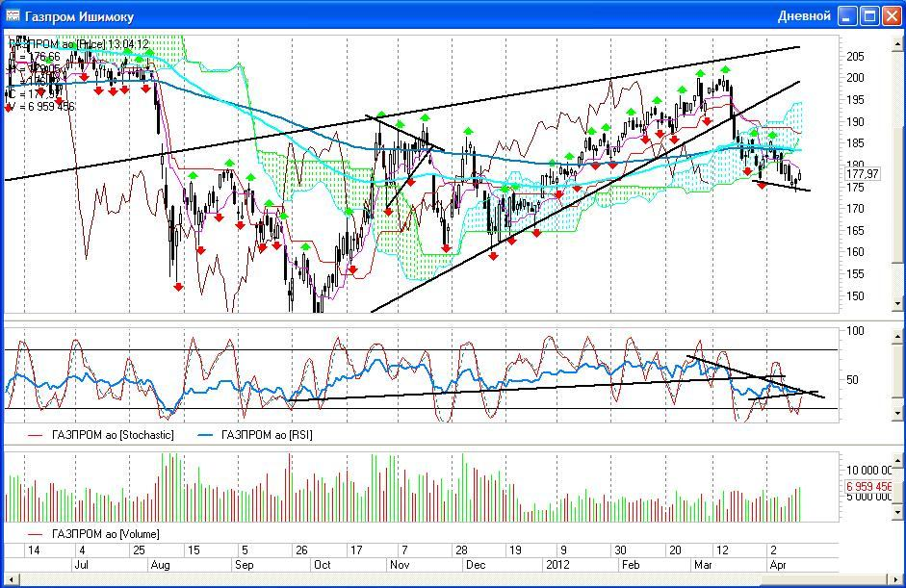Click the Apr month label
Image resolution: width=906 pixels, height=588 pixels.
[778, 564]
